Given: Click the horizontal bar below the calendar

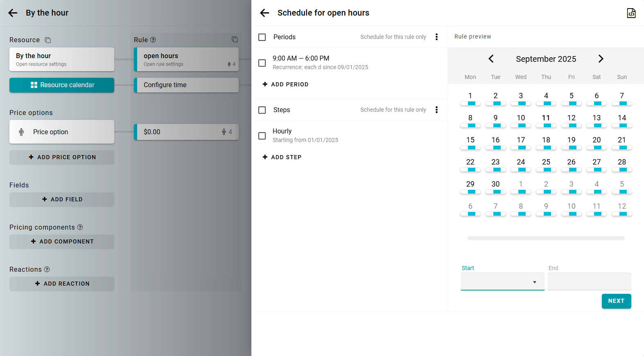Looking at the screenshot, I should coord(546,238).
